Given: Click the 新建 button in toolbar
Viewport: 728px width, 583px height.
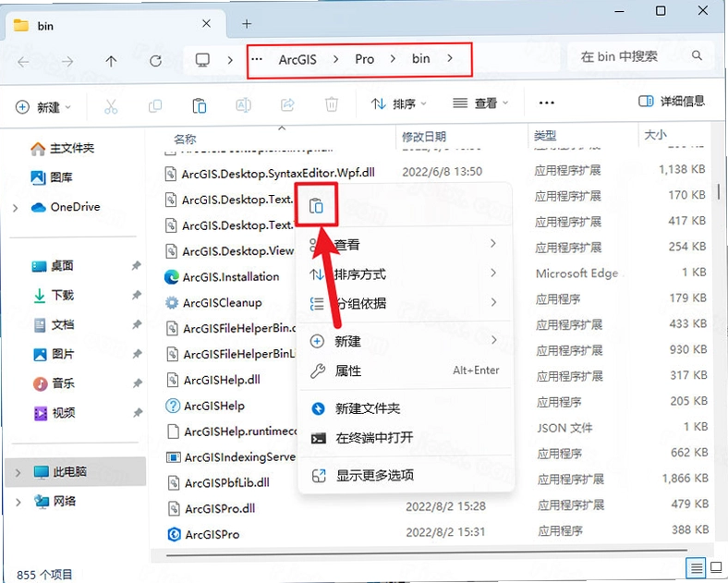Looking at the screenshot, I should [x=43, y=108].
